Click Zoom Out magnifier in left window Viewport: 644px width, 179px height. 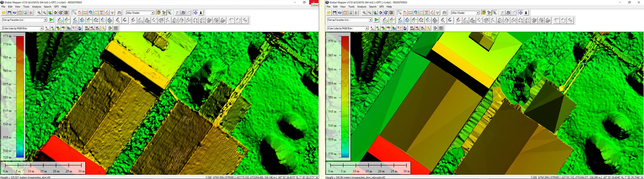[44, 13]
